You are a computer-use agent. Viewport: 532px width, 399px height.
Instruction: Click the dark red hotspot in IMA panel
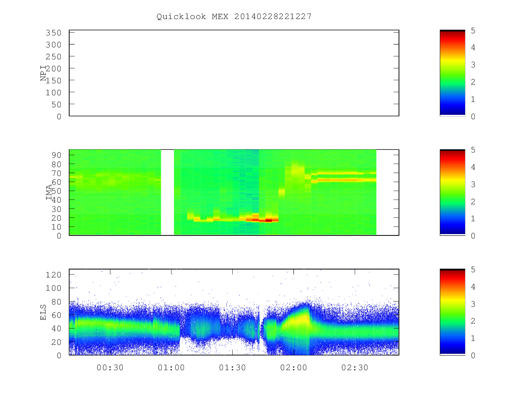click(x=269, y=220)
